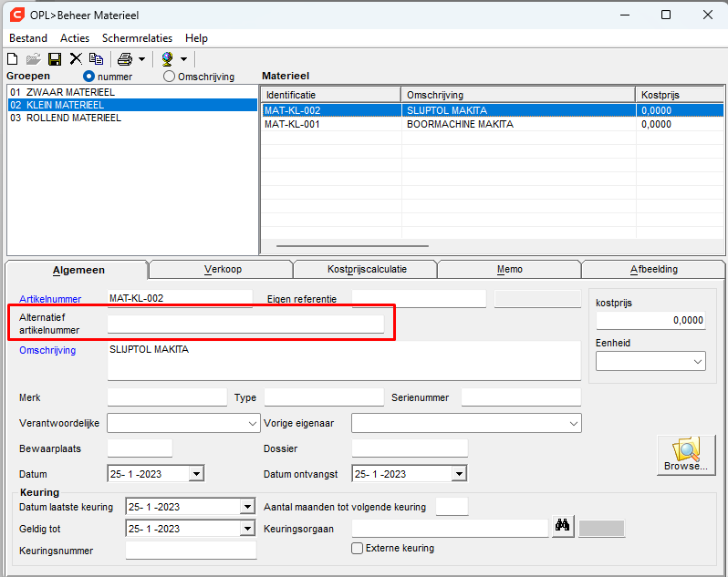Click the Open folder toolbar icon
Viewport: 728px width, 577px height.
click(x=34, y=59)
